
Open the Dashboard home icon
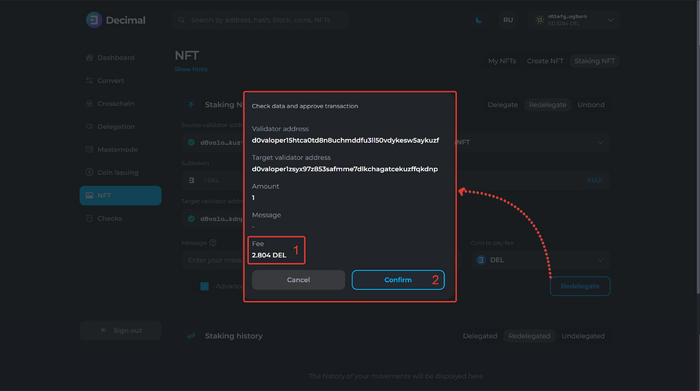pos(89,58)
